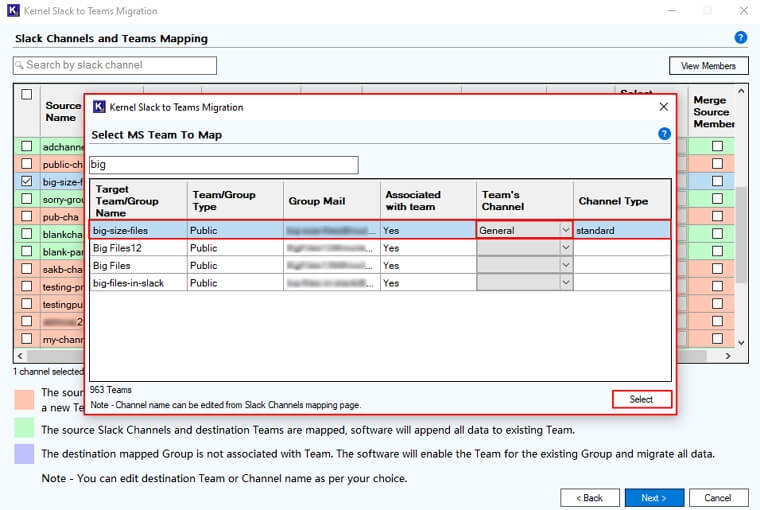Click the '963 Teams' count label
Screen dimensions: 760x510
pos(111,390)
